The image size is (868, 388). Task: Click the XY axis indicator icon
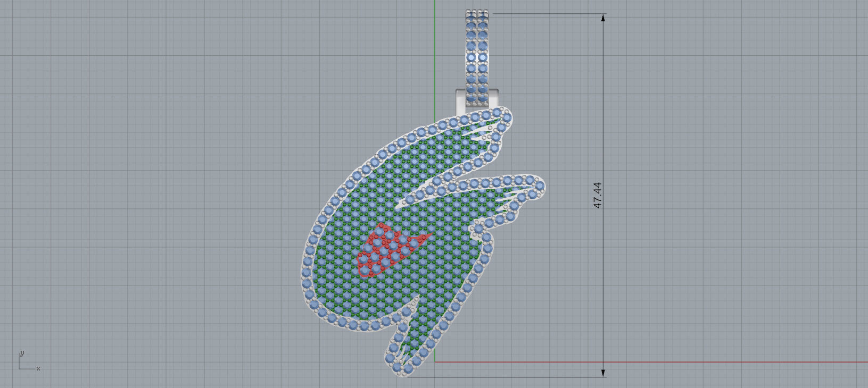[x=29, y=361]
